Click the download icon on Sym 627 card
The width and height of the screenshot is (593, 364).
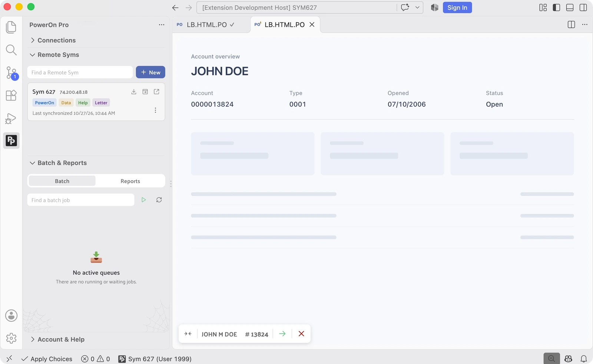[x=134, y=92]
